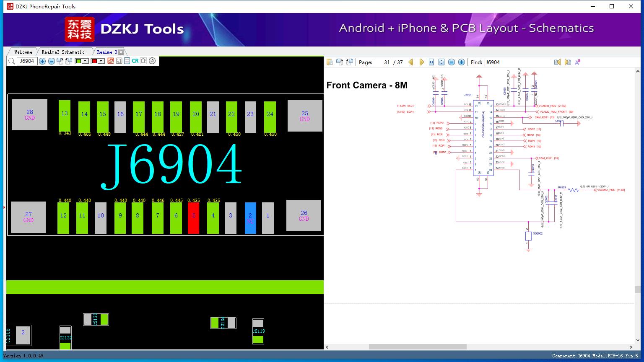644x362 pixels.
Task: Toggle the Omega resistance values icon
Action: click(143, 61)
